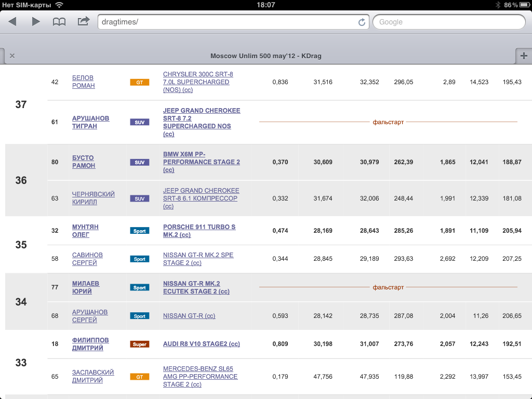Open driver ФИЛИППОВ ДМИТРИЙ link
This screenshot has height=399, width=532.
[90, 344]
